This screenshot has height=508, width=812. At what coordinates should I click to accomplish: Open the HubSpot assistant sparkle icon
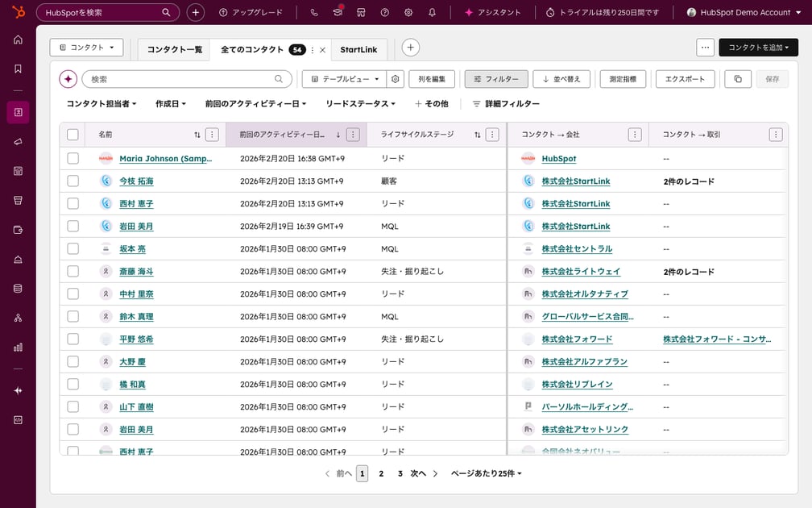(x=467, y=12)
